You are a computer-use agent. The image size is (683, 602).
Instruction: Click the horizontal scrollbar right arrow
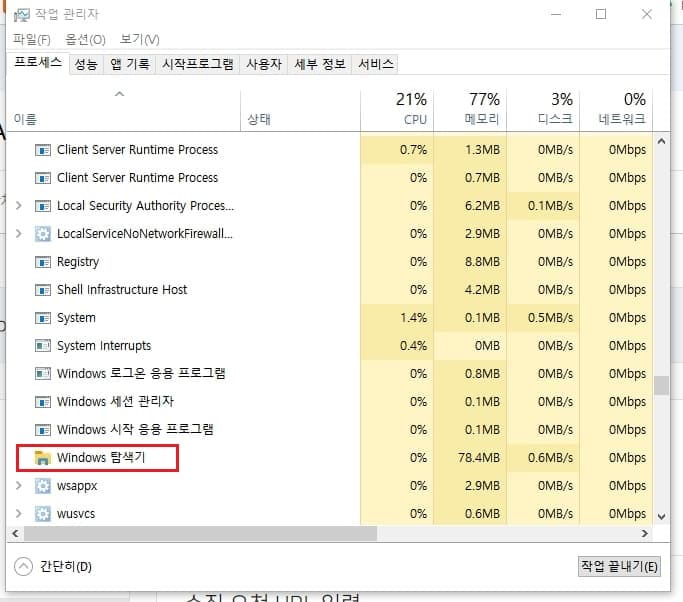pos(645,534)
